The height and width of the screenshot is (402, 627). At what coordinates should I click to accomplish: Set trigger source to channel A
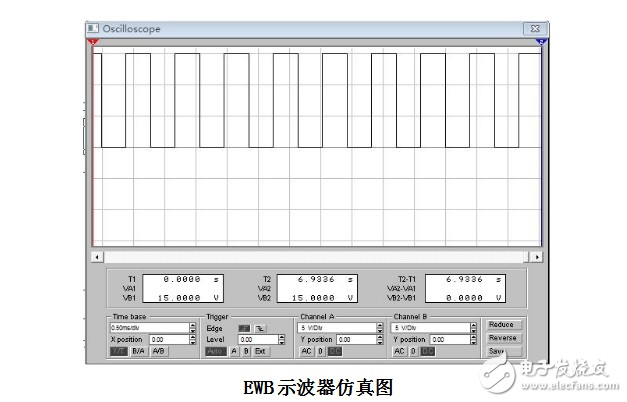coord(234,351)
